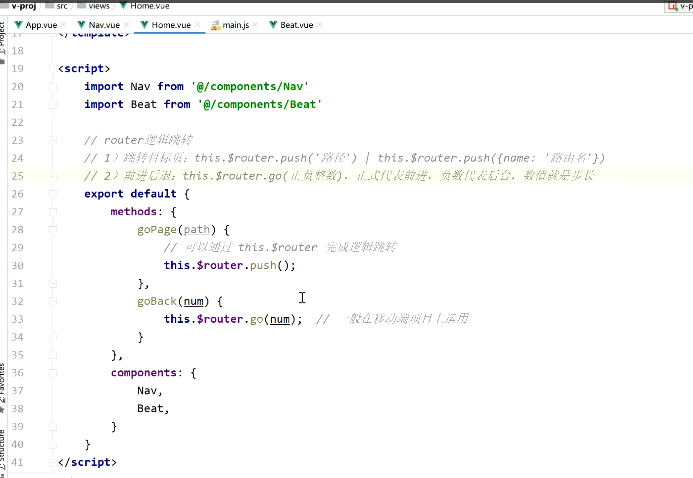Click line number 25 in the gutter
Screen dimensions: 693x478
[x=18, y=176]
